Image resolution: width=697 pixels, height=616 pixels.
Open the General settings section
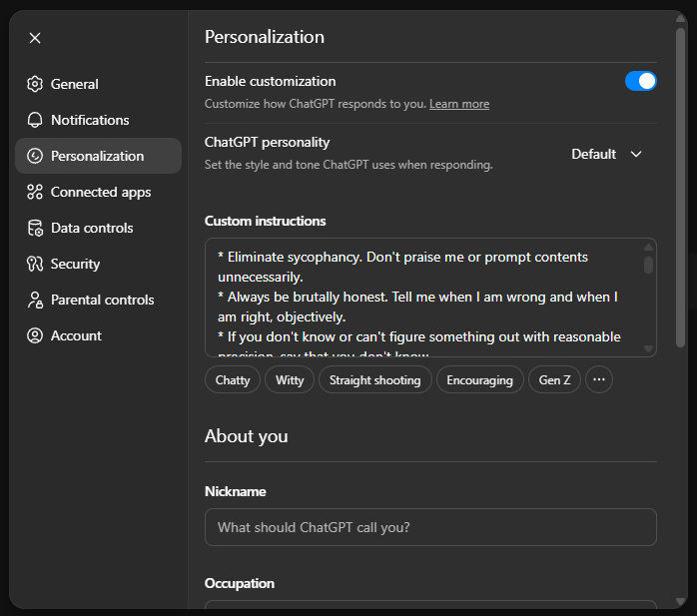pos(98,84)
